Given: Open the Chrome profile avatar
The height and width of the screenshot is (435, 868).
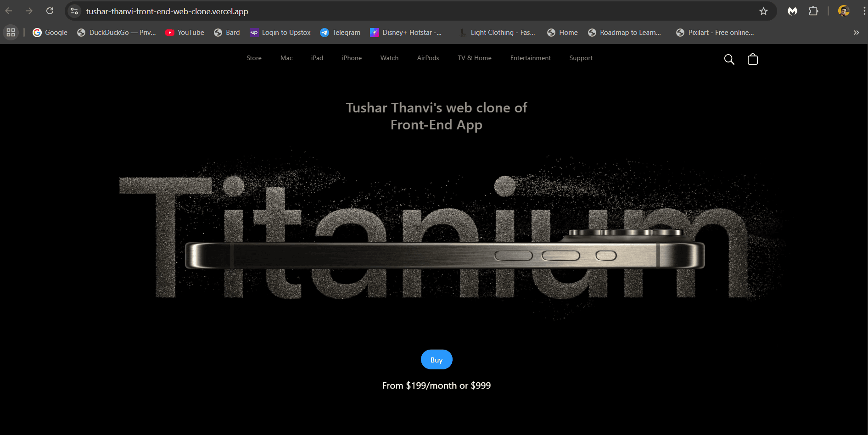Looking at the screenshot, I should [844, 11].
